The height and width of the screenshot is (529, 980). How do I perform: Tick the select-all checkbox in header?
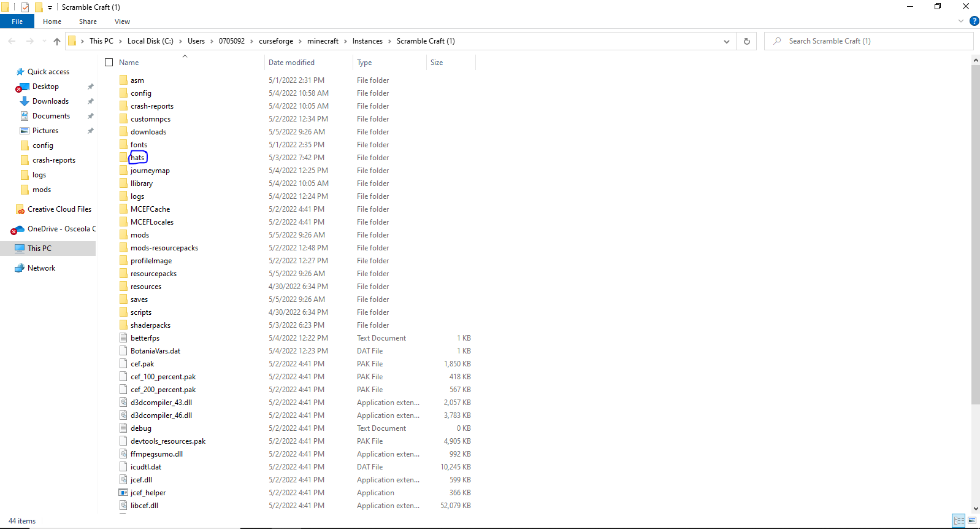pos(109,63)
